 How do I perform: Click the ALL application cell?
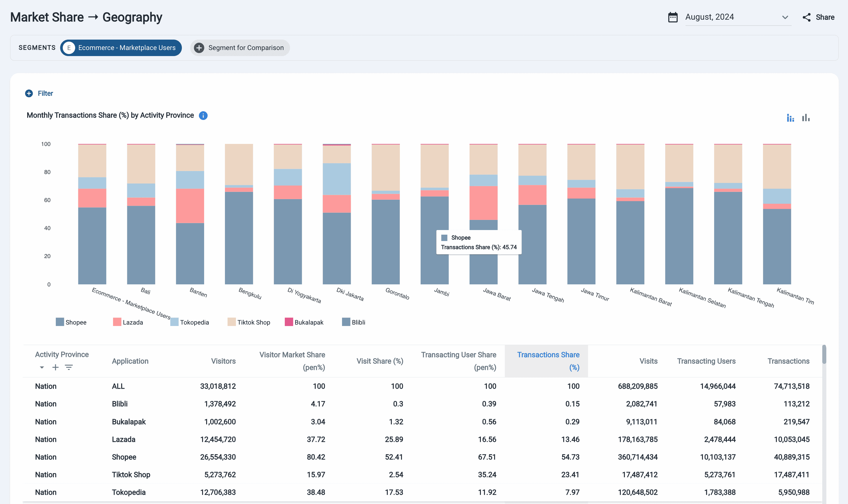(x=118, y=386)
